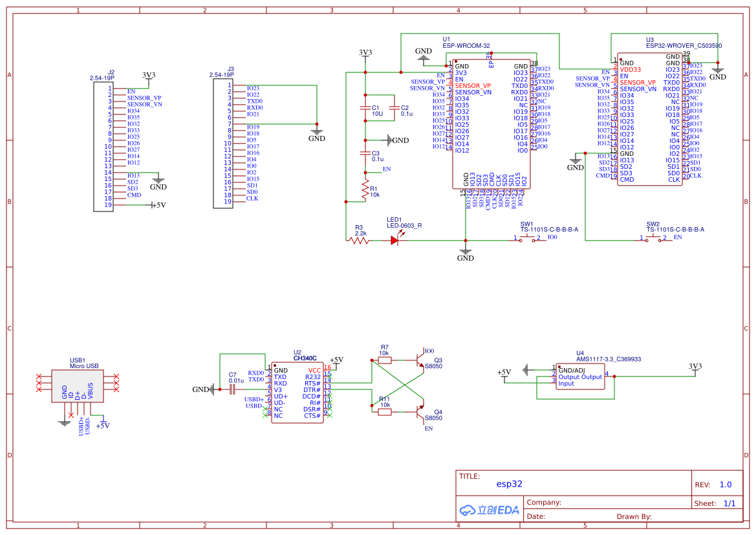Click the '2.54-19P' label under J2
Image resolution: width=756 pixels, height=535 pixels.
(102, 78)
